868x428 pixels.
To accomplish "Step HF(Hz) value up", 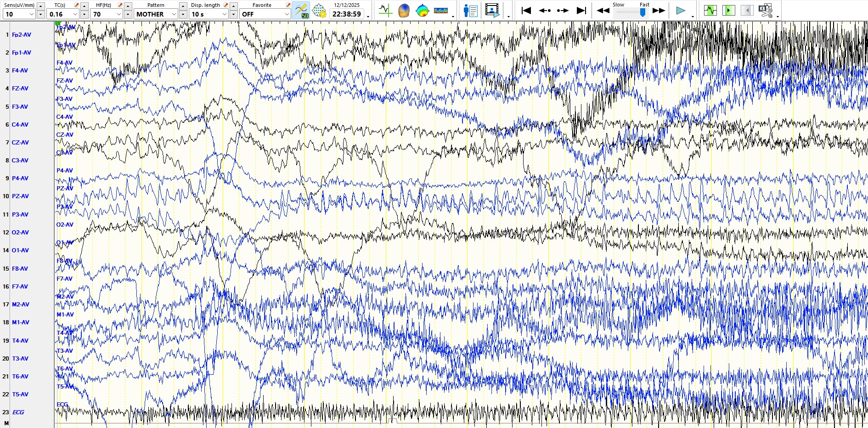I will (x=128, y=6).
